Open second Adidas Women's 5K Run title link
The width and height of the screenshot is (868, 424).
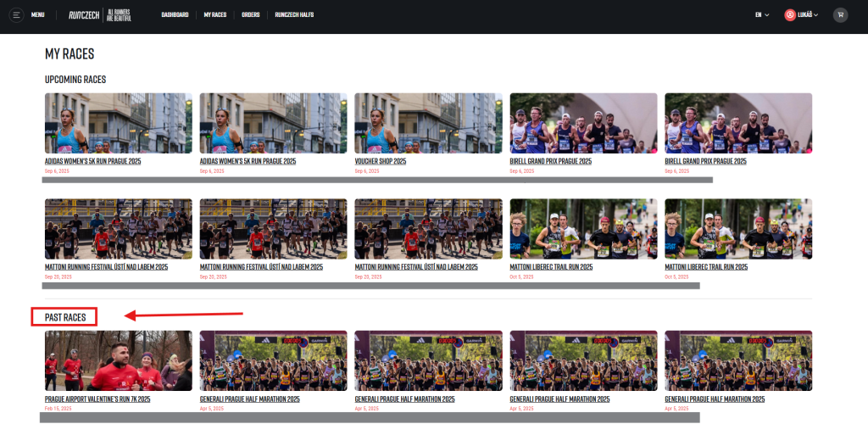coord(248,161)
